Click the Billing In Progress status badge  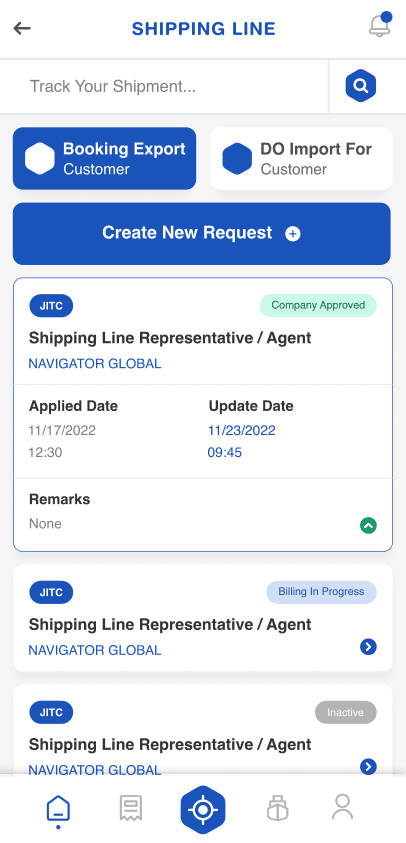[x=322, y=592]
